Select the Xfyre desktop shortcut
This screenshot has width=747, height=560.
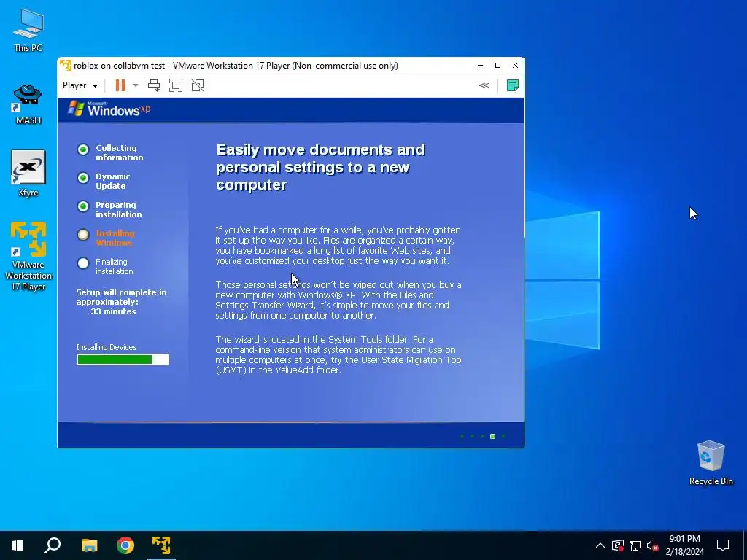point(28,174)
